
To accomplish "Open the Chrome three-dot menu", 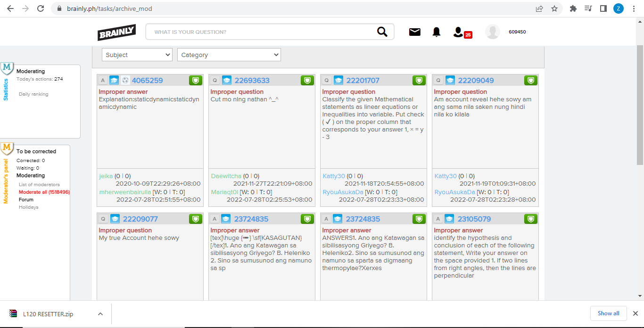I will 634,8.
